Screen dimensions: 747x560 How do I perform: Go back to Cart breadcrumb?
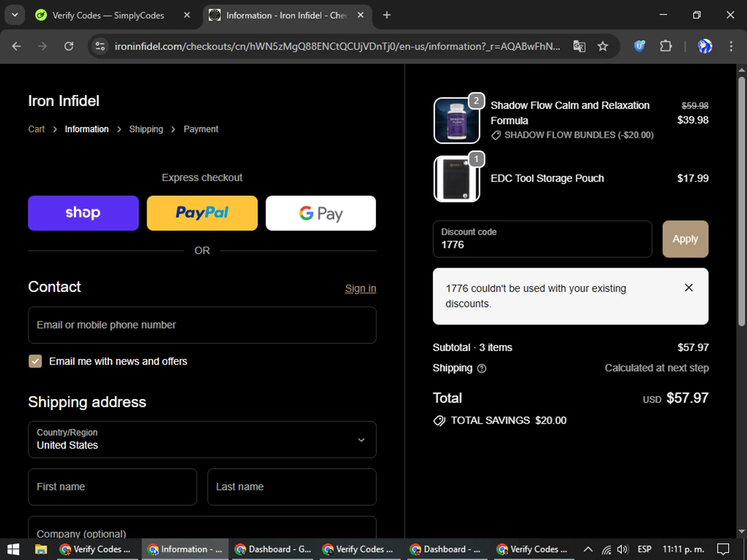36,129
